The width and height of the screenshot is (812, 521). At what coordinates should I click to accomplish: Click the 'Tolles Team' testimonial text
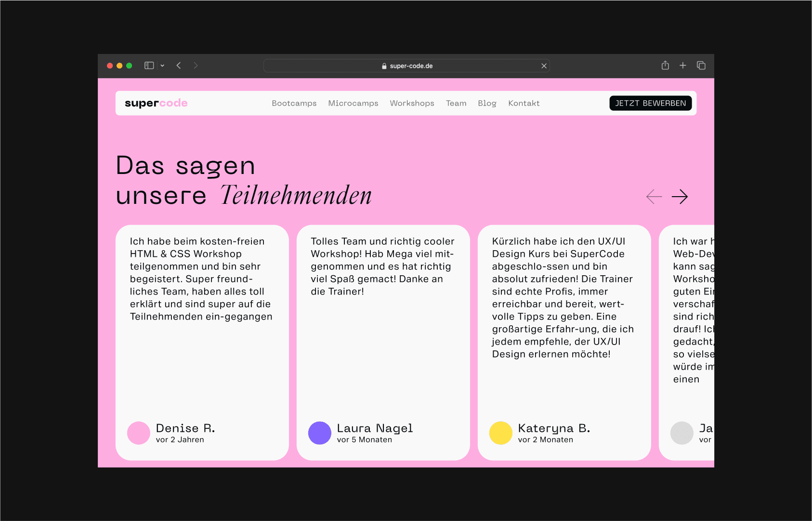tap(382, 267)
